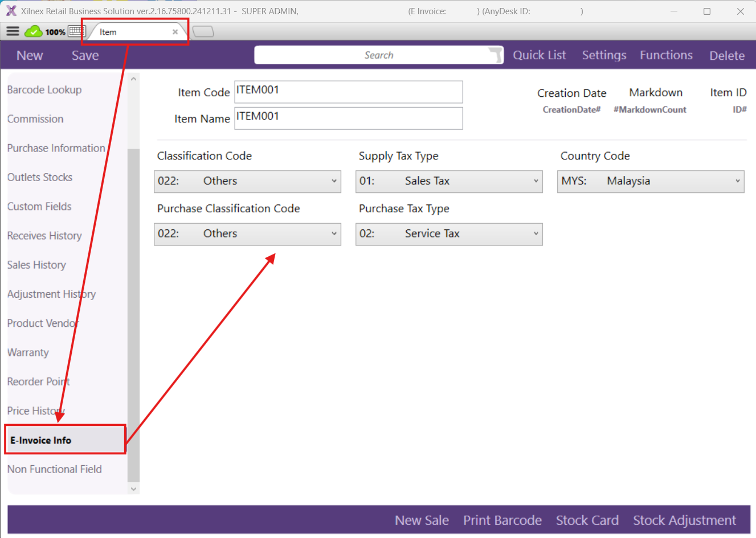This screenshot has width=756, height=538.
Task: Click the Item Name input field
Action: (348, 118)
